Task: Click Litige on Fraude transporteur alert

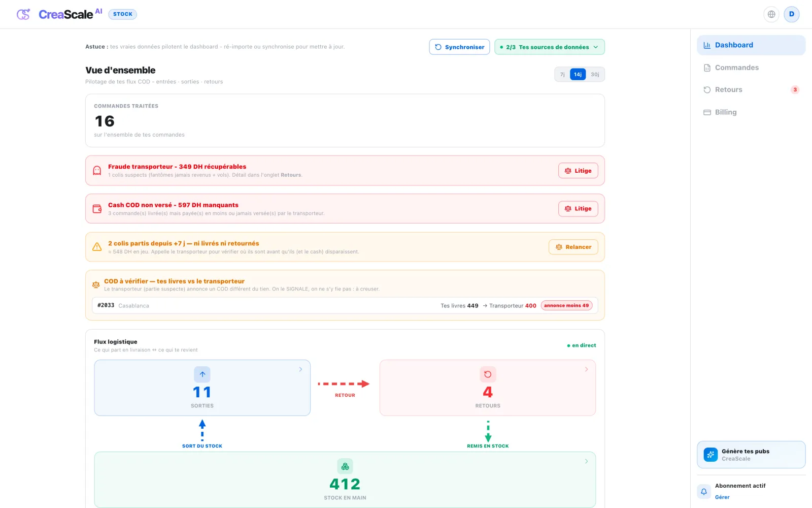Action: (578, 171)
